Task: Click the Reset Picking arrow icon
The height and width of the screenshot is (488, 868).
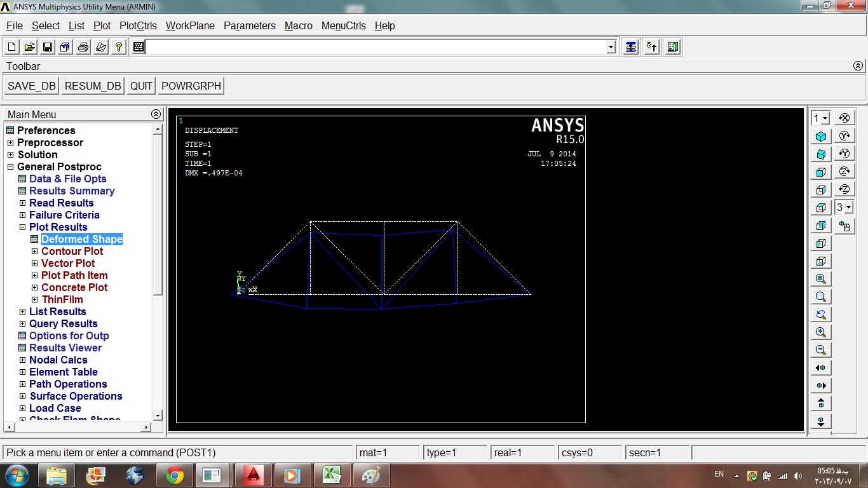Action: 652,47
